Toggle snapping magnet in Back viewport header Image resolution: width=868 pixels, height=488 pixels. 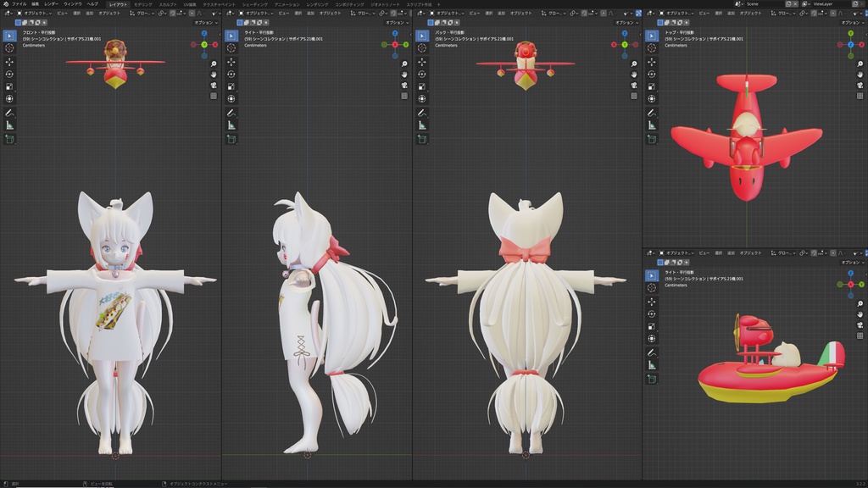584,14
